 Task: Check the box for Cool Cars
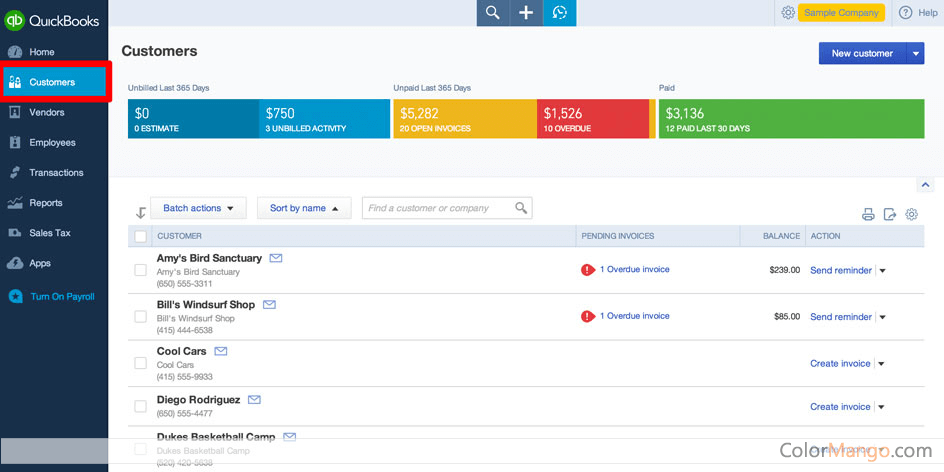pyautogui.click(x=140, y=363)
